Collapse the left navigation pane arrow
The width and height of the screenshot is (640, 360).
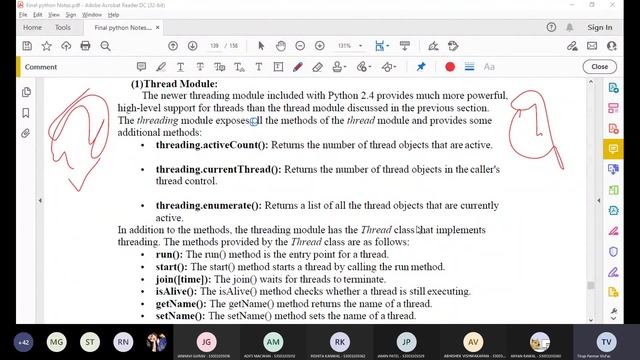40,200
